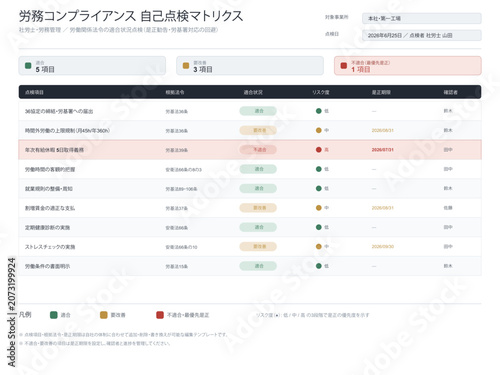Select the item 定期健康診断の実施
This screenshot has height=375, width=500.
(47, 227)
